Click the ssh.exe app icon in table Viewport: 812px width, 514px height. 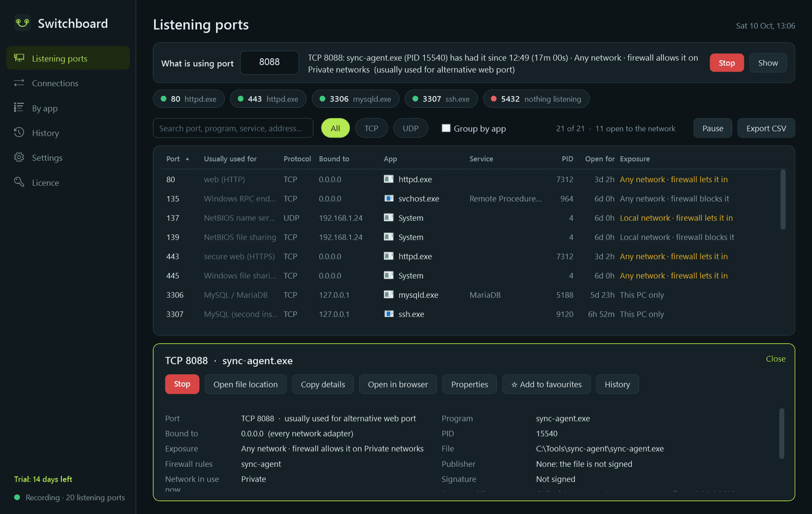point(389,314)
